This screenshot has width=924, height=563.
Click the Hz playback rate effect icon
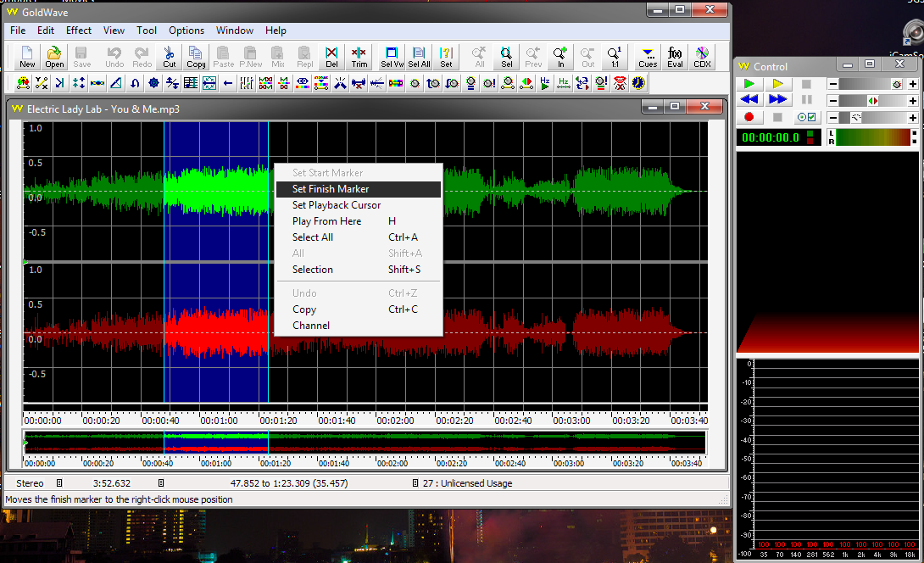545,83
